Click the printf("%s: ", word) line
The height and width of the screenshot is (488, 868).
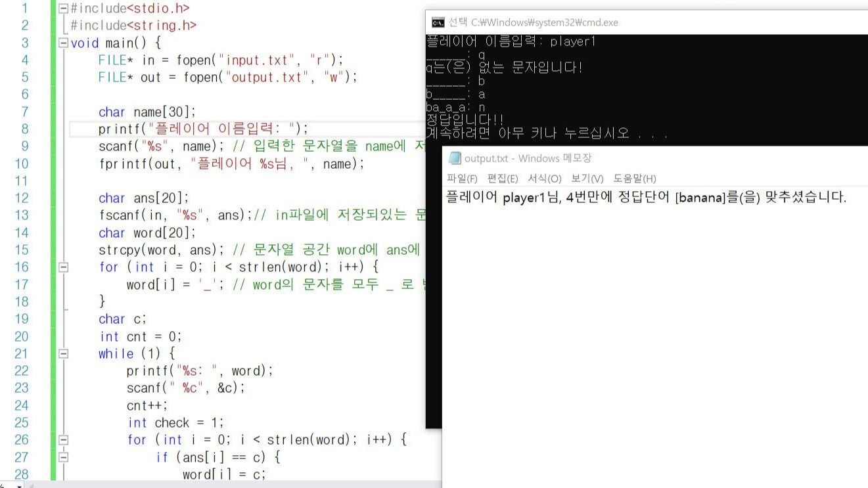[200, 371]
